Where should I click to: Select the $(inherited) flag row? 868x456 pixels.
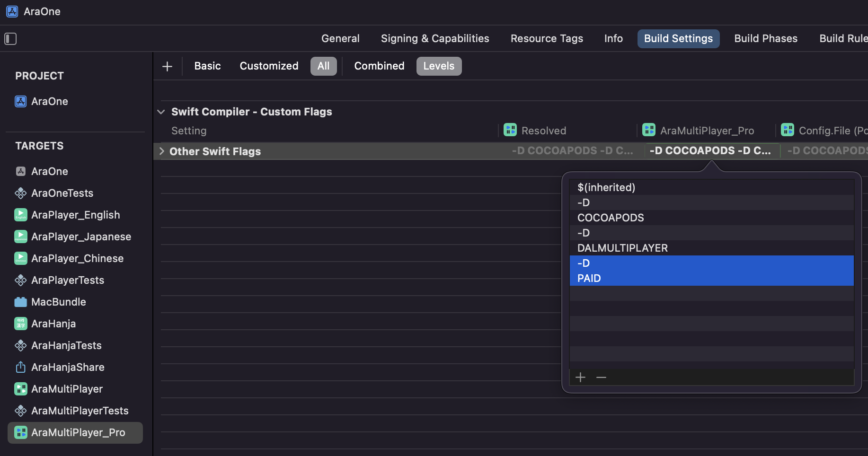point(712,187)
